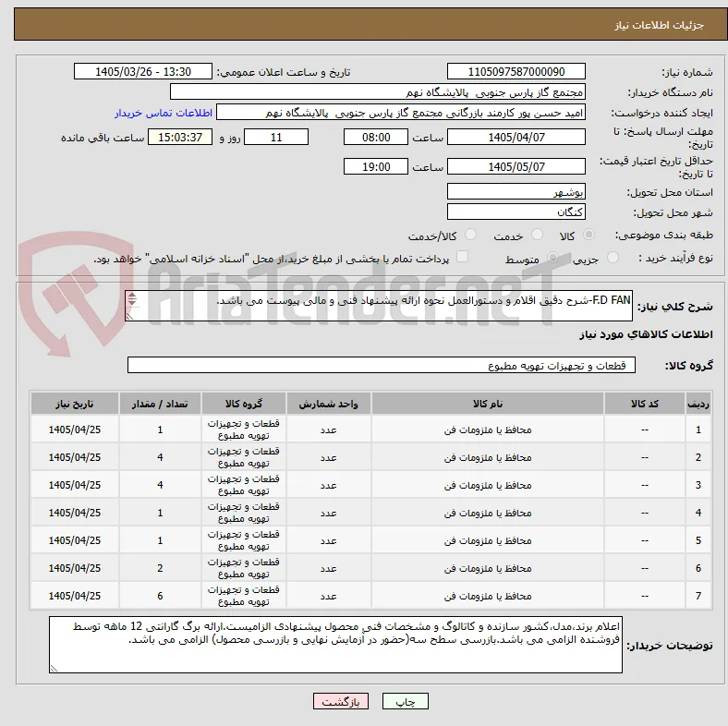Click item name in row 4

488,513
